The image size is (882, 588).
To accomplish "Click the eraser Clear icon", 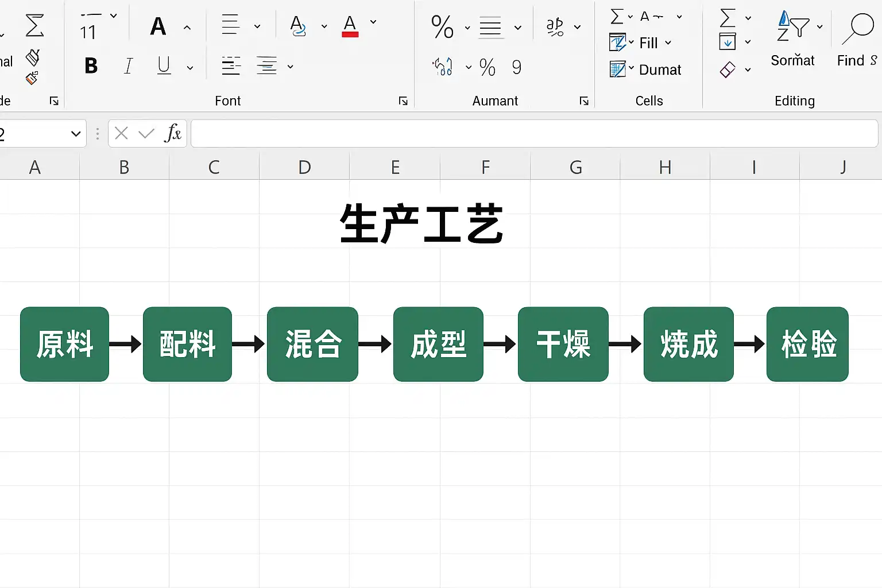I will pyautogui.click(x=728, y=70).
